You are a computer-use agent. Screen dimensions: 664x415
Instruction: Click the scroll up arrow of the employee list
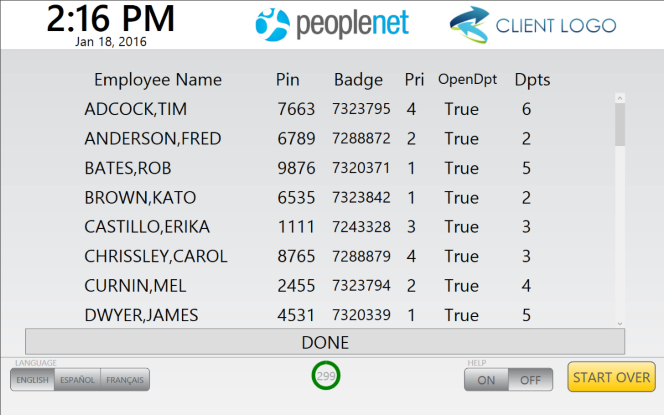click(620, 98)
